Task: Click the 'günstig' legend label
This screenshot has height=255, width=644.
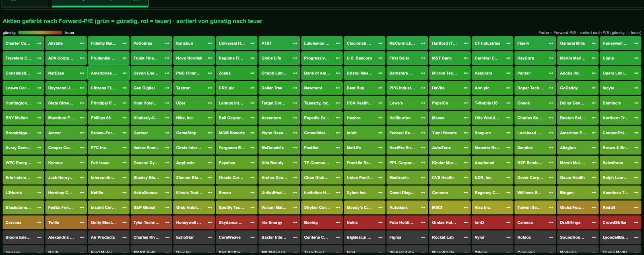Action: point(9,33)
